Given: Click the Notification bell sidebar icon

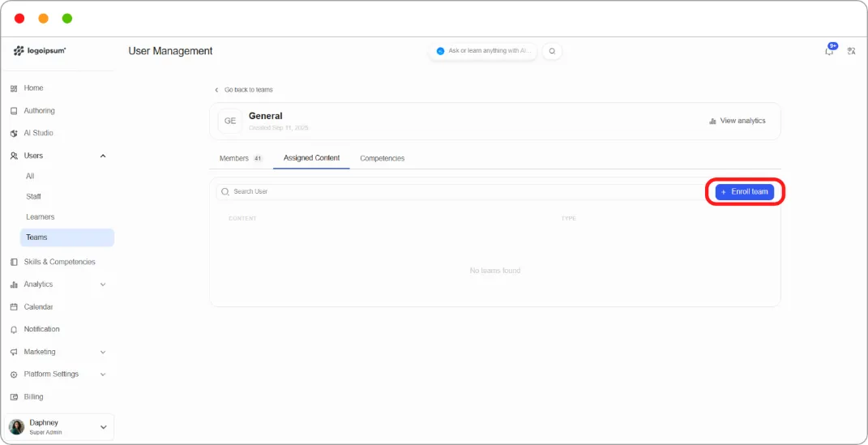Looking at the screenshot, I should (14, 329).
